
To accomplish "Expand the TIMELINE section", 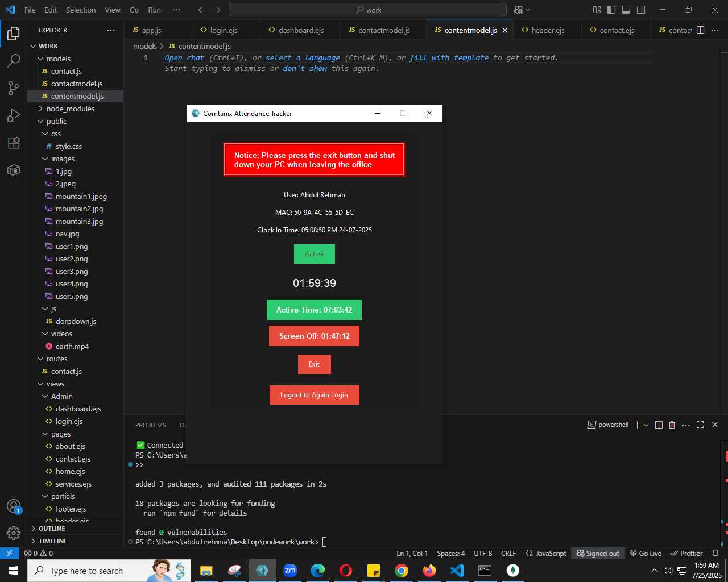I will pyautogui.click(x=76, y=541).
